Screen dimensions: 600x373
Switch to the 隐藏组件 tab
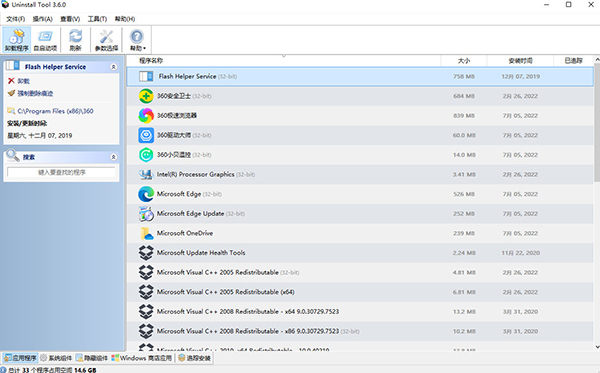point(91,358)
